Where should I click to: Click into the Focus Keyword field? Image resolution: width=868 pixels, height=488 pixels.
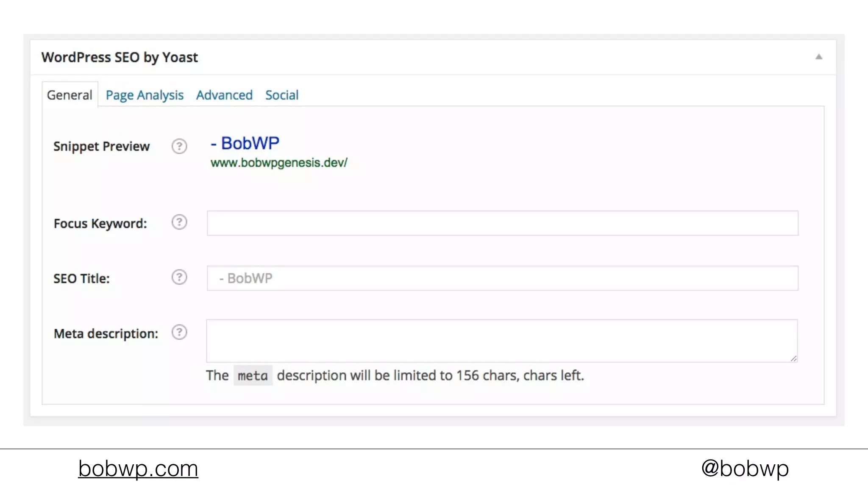tap(502, 223)
